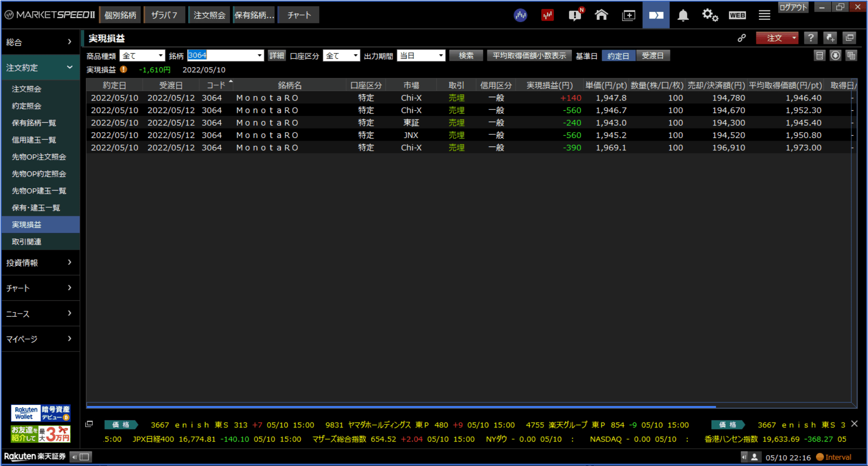Click the 銘柄 code input field
This screenshot has height=466, width=868.
(x=222, y=56)
